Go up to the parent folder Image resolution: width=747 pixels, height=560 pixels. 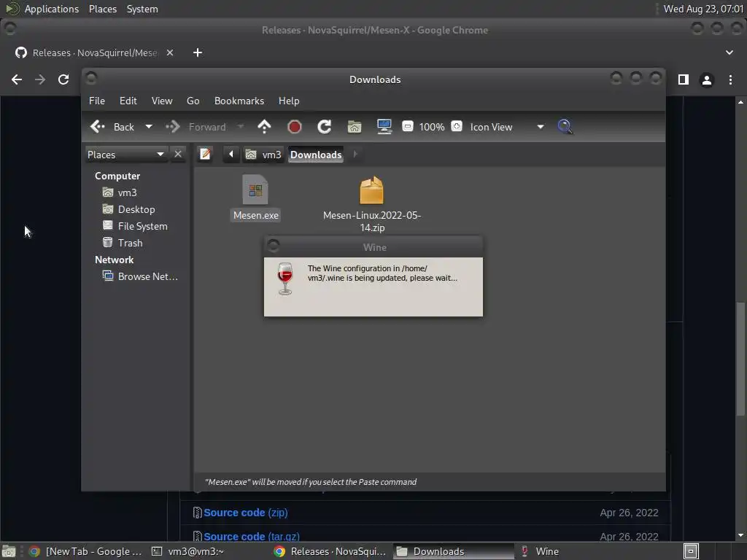(x=264, y=127)
